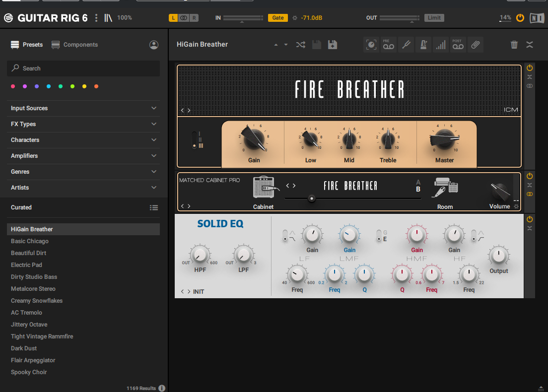Open the Curated list view icon

[154, 207]
